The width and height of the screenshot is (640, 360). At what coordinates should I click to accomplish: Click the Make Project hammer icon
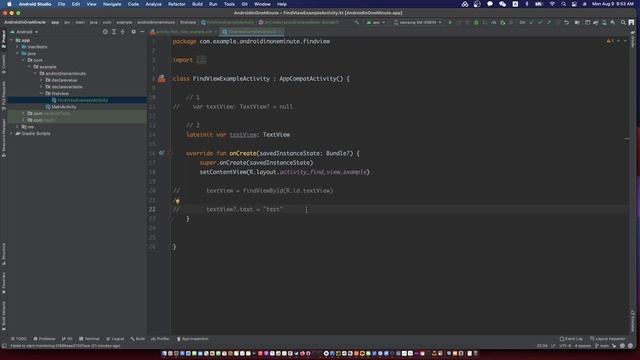pyautogui.click(x=357, y=22)
